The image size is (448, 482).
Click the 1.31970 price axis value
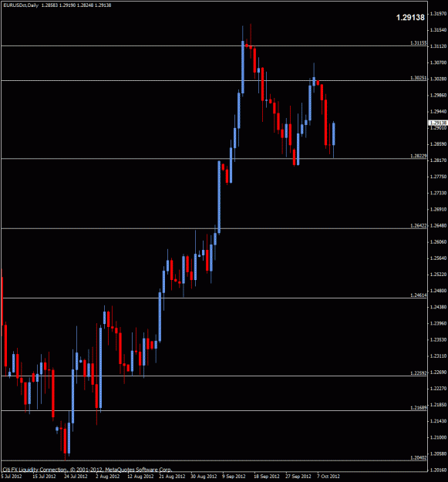tap(438, 14)
